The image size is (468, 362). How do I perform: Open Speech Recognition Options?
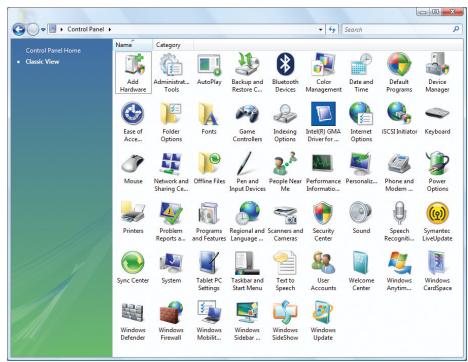click(399, 222)
